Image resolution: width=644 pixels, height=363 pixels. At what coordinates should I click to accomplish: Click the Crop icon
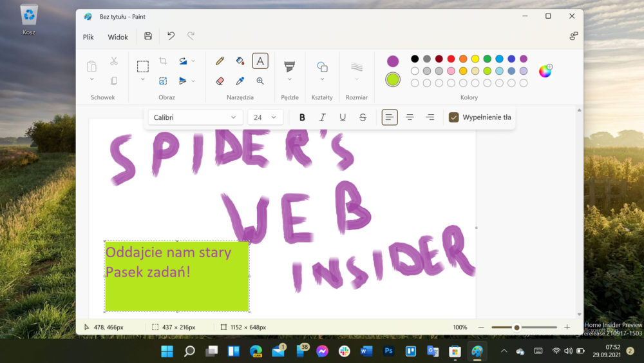pos(163,61)
